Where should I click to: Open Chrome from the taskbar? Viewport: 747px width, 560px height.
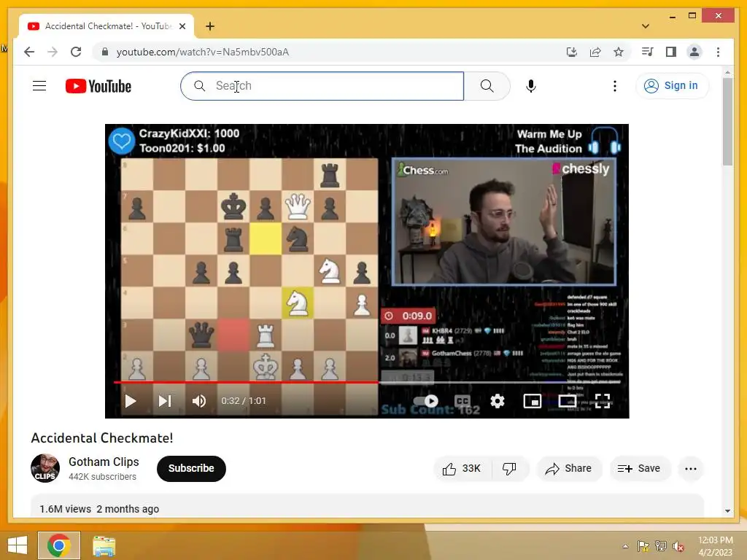coord(59,545)
